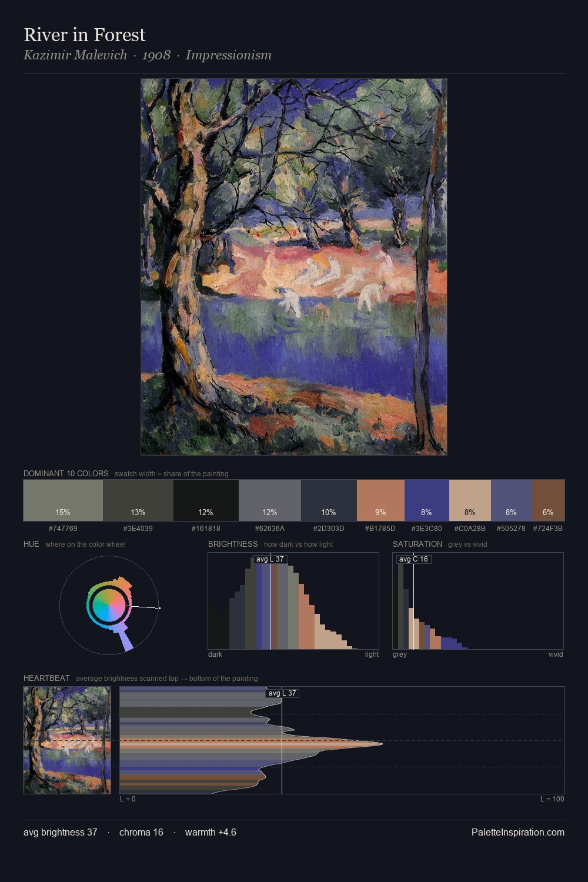Click the #505278 muted violet swatch
Image resolution: width=588 pixels, height=882 pixels.
click(x=512, y=500)
